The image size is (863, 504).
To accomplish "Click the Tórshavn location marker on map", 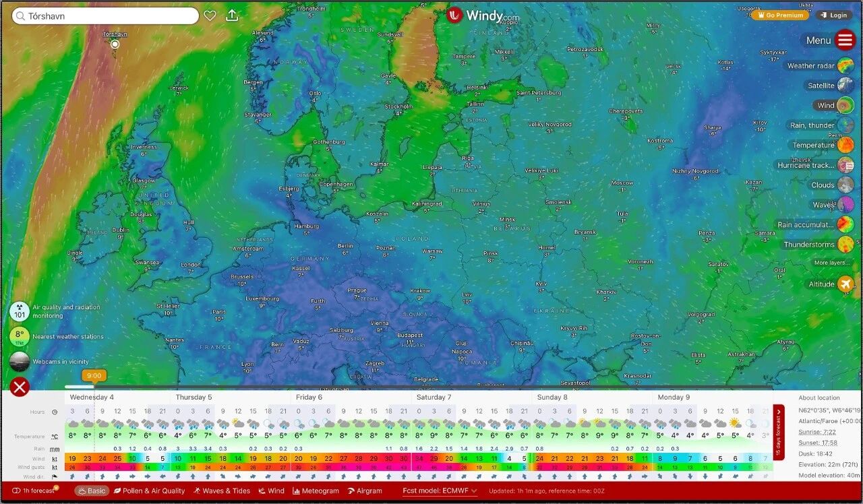I will 115,44.
